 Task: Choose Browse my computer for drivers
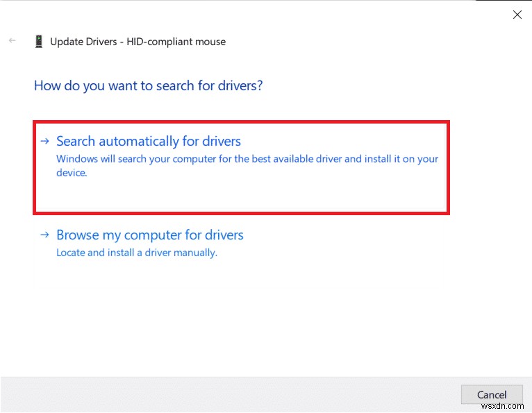[x=150, y=235]
